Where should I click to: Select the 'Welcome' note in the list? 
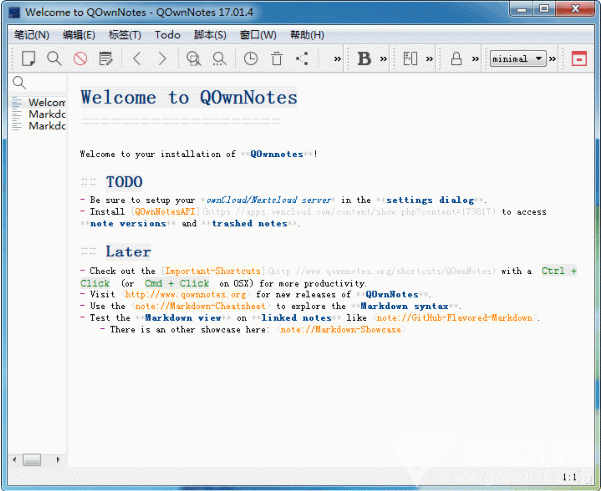[x=46, y=102]
